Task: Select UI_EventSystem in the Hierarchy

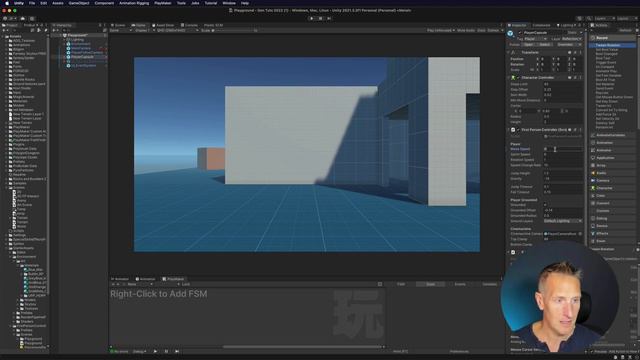Action: [84, 65]
